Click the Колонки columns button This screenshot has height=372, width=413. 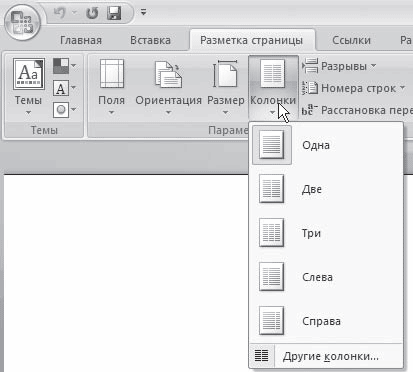point(273,87)
